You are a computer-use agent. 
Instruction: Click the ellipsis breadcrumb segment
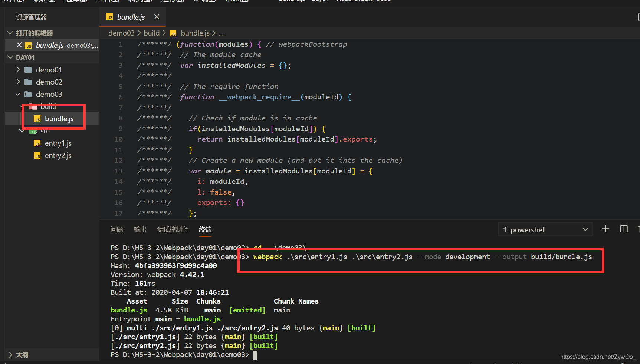[221, 33]
